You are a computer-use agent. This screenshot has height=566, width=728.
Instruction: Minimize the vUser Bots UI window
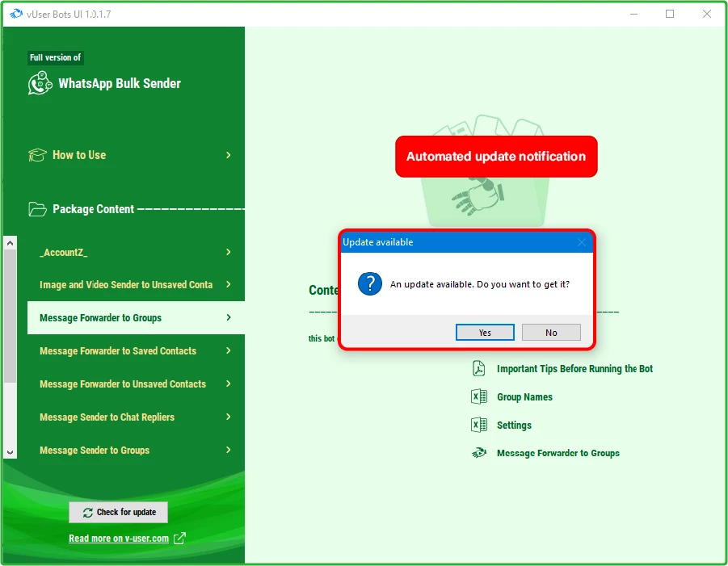633,14
